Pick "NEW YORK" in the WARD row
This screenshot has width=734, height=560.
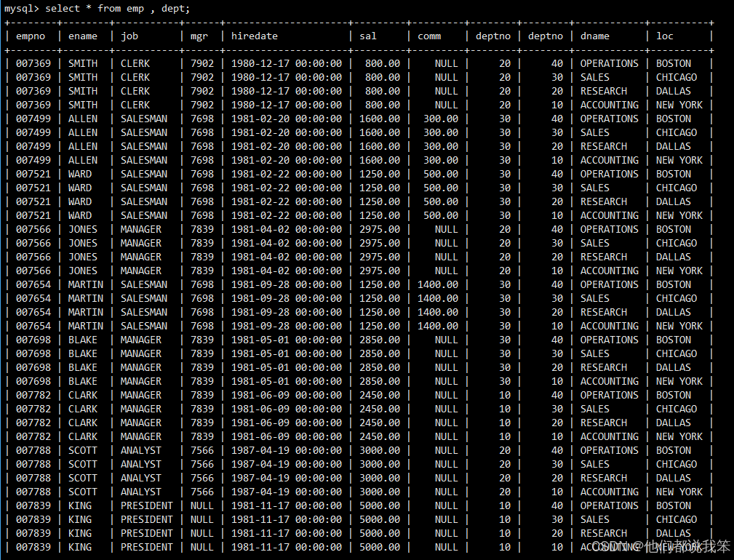tap(679, 215)
